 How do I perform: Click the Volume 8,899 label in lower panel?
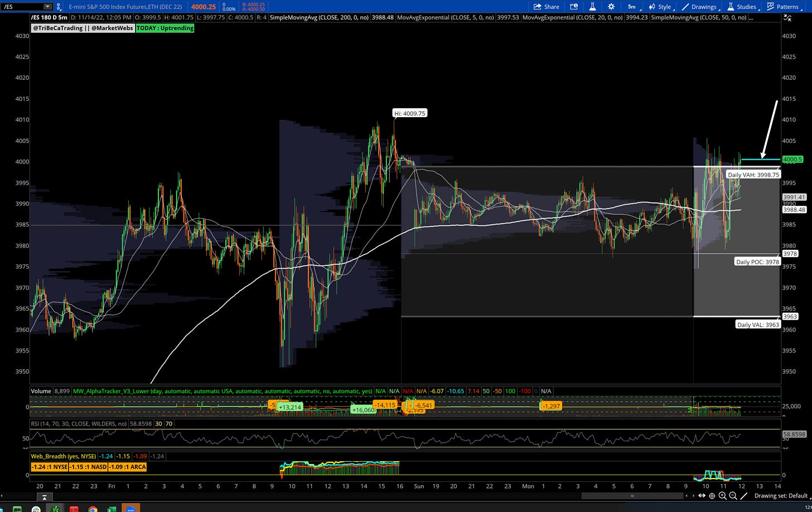click(50, 391)
